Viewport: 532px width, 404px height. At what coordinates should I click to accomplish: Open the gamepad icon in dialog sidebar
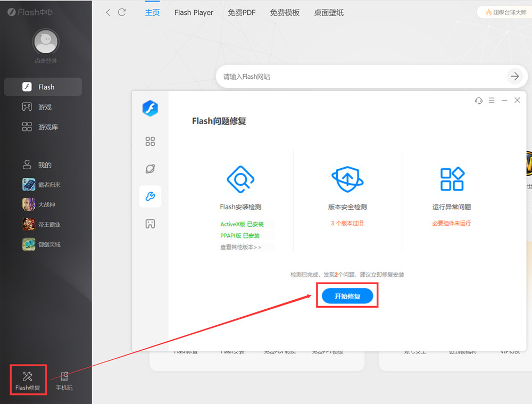tap(150, 224)
